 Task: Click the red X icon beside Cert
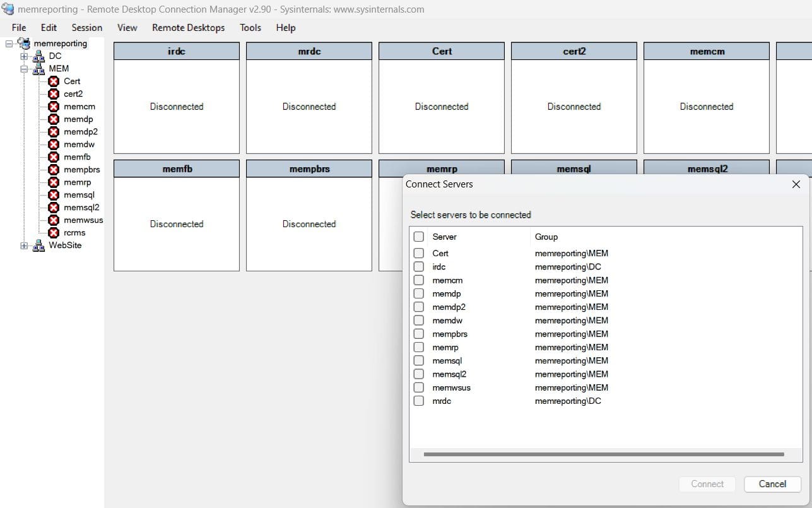[54, 81]
